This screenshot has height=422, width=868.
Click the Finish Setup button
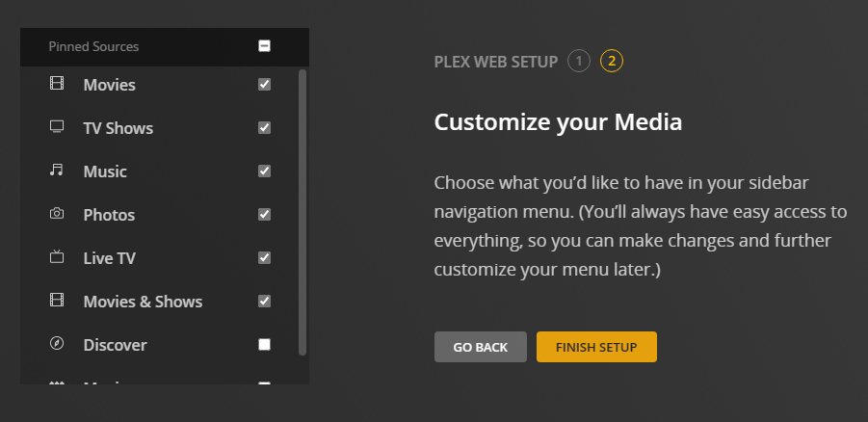coord(596,347)
